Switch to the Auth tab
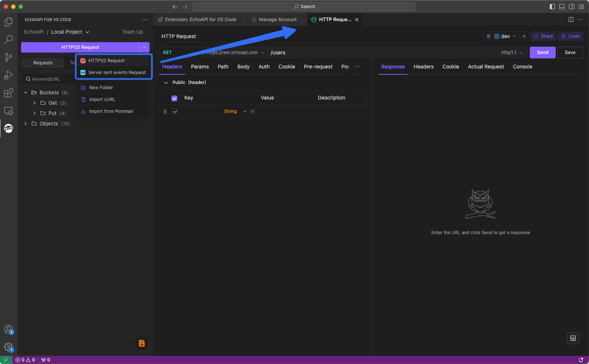589x364 pixels. pyautogui.click(x=264, y=67)
